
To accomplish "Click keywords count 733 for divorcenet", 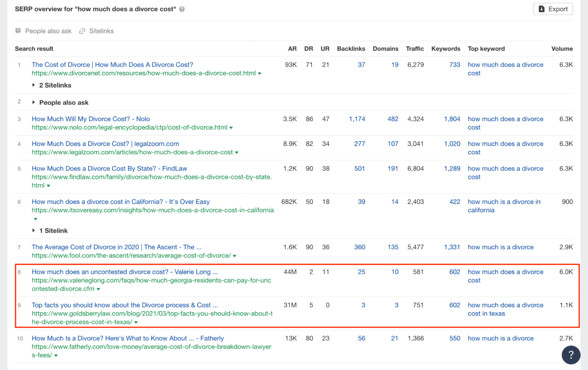I will point(455,65).
